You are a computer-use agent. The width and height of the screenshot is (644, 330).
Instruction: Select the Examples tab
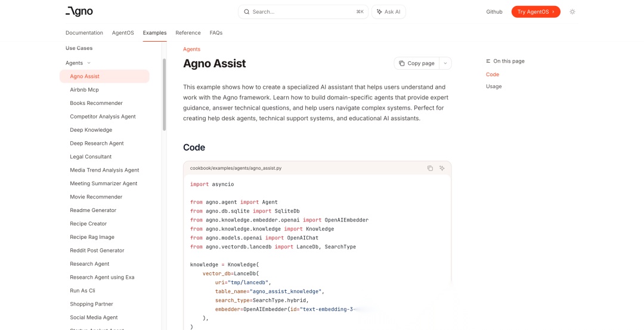[x=155, y=33]
